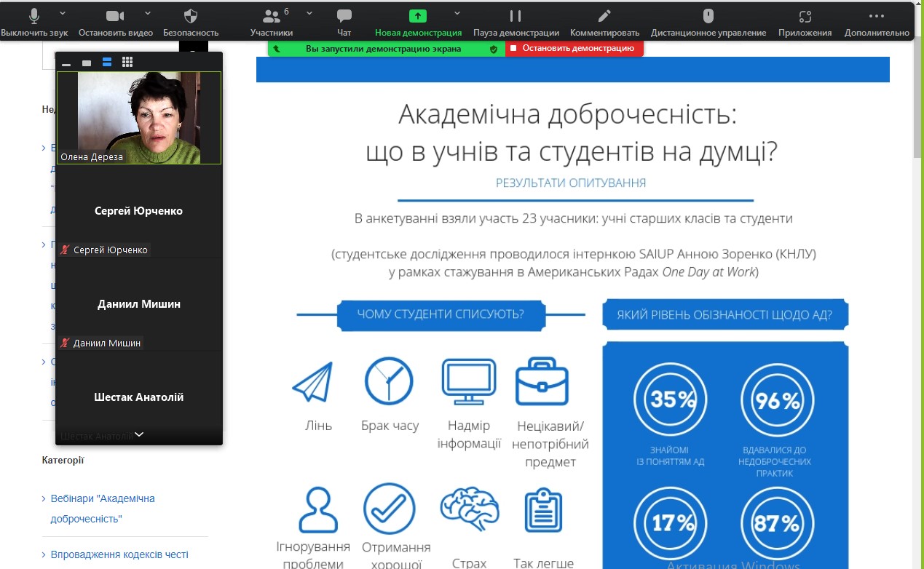Click the Отримання хорошої checkmark icon
924x569 pixels.
tap(390, 509)
